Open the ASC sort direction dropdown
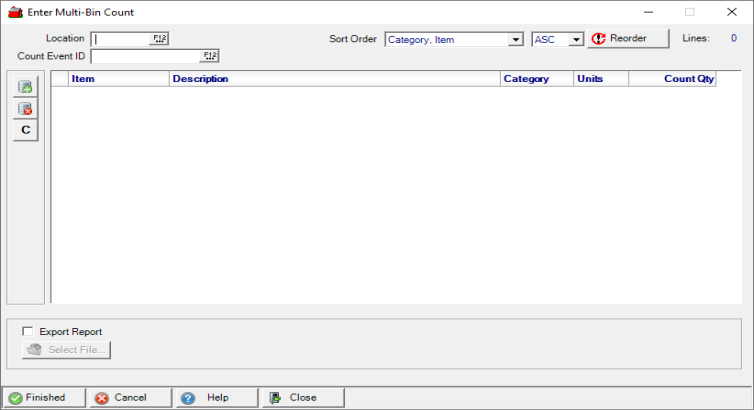Image resolution: width=754 pixels, height=410 pixels. click(575, 40)
